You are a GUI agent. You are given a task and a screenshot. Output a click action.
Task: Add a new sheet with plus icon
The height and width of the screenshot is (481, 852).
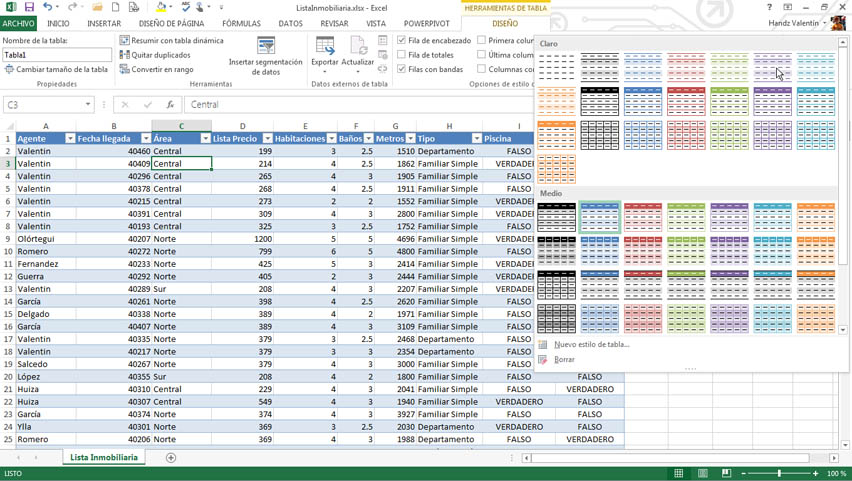point(171,458)
